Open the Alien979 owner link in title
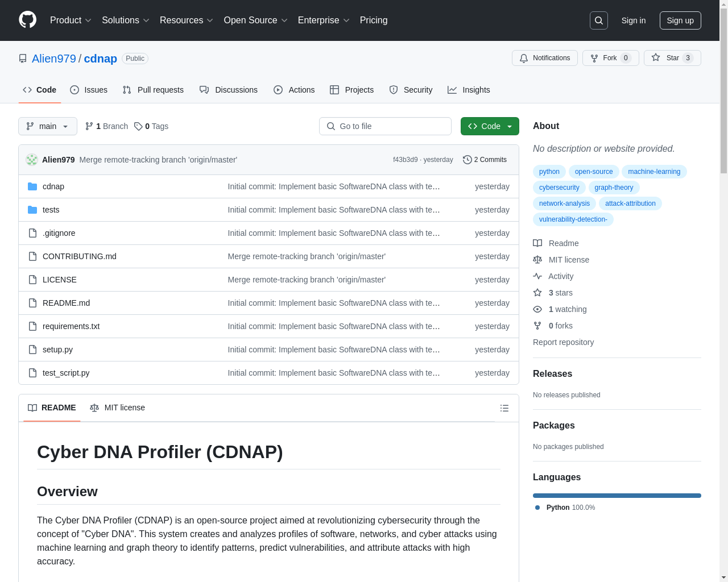The image size is (728, 582). pyautogui.click(x=54, y=59)
